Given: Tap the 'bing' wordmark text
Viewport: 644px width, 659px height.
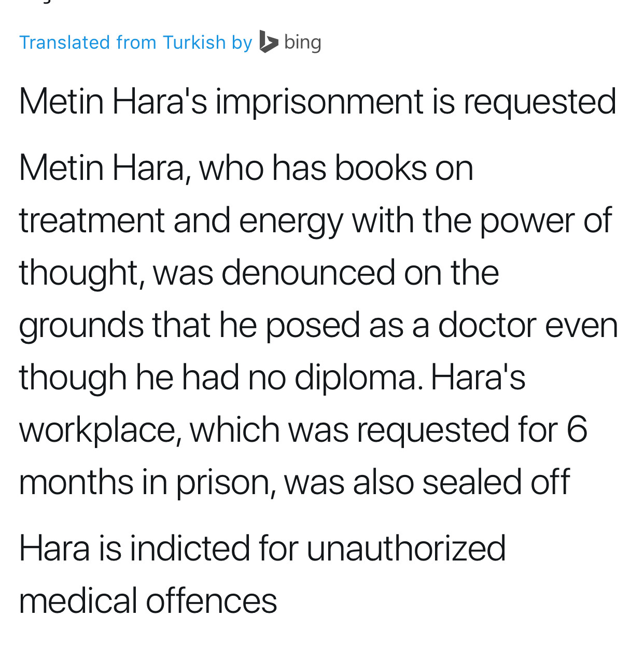Looking at the screenshot, I should pyautogui.click(x=303, y=43).
